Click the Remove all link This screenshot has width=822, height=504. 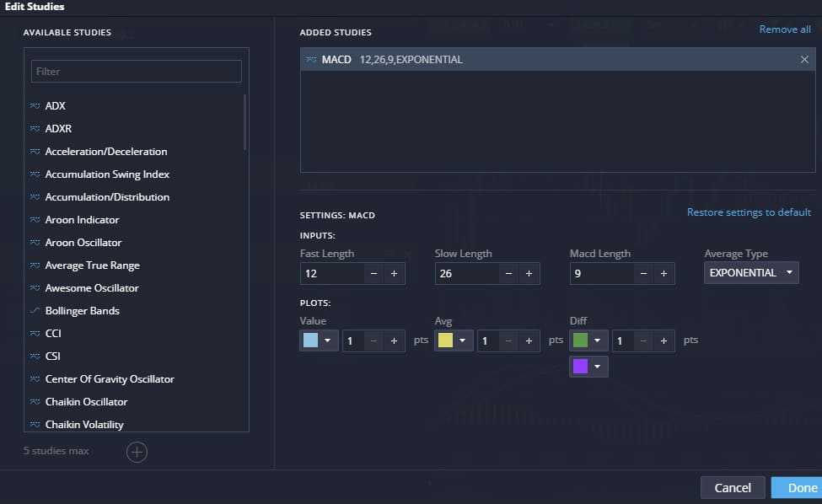click(x=785, y=29)
